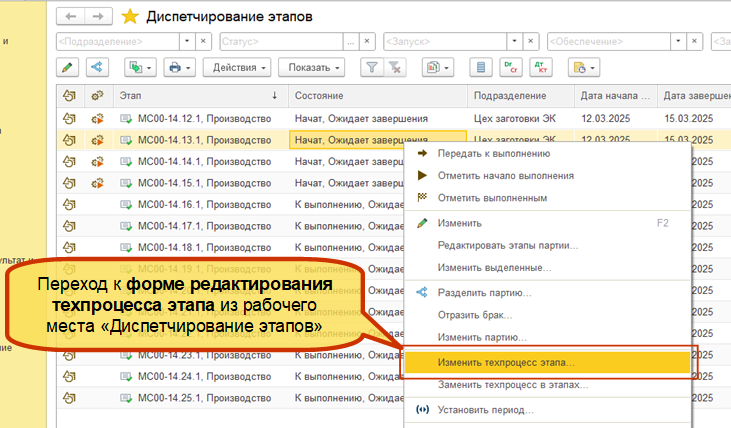Sort by the Подразделение column header
Screen dimensions: 731x428
pyautogui.click(x=521, y=96)
